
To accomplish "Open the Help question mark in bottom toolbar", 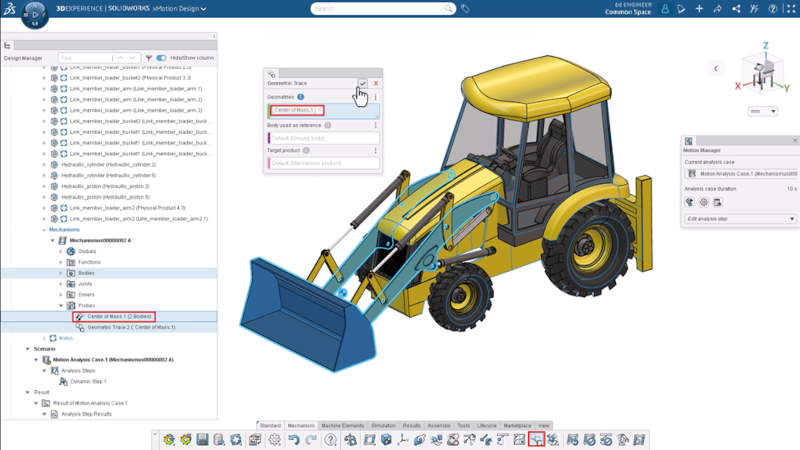I will pos(330,440).
